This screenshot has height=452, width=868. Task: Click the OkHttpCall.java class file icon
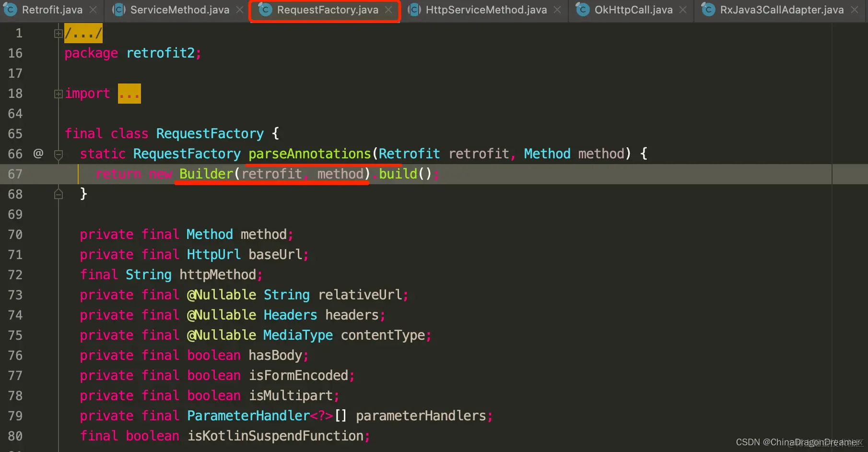click(x=583, y=10)
